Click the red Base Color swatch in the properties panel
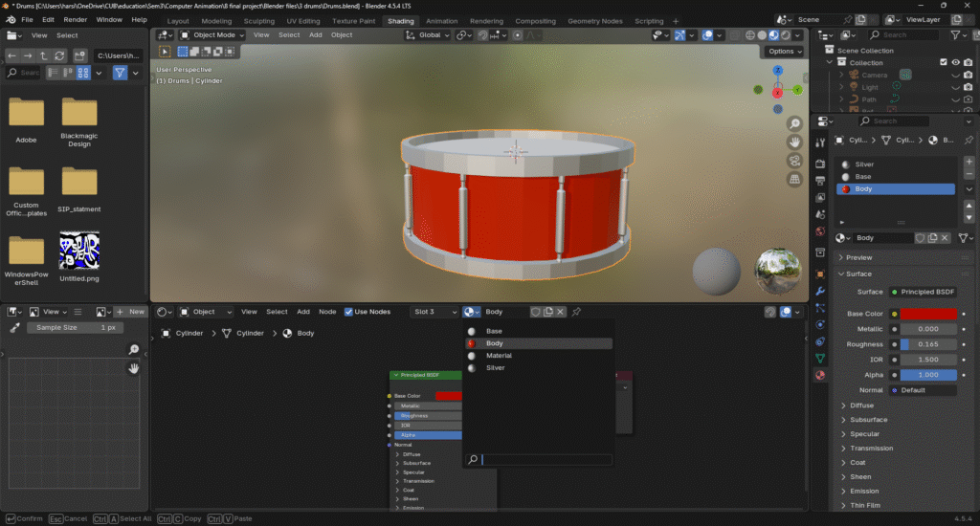The image size is (980, 526). [927, 314]
